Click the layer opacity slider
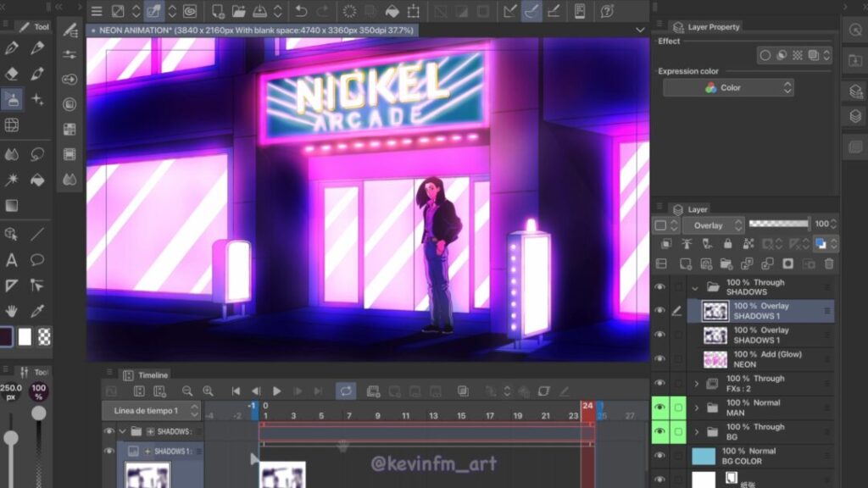Viewport: 868px width, 488px height. coord(780,225)
